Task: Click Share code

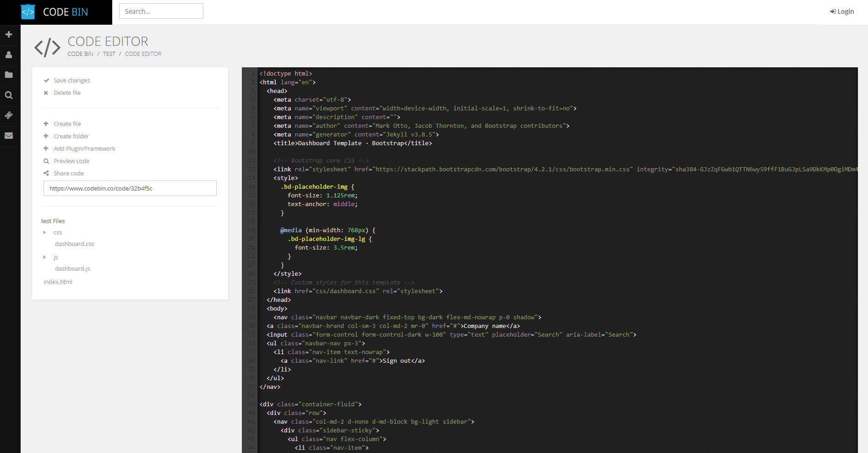Action: [x=69, y=173]
